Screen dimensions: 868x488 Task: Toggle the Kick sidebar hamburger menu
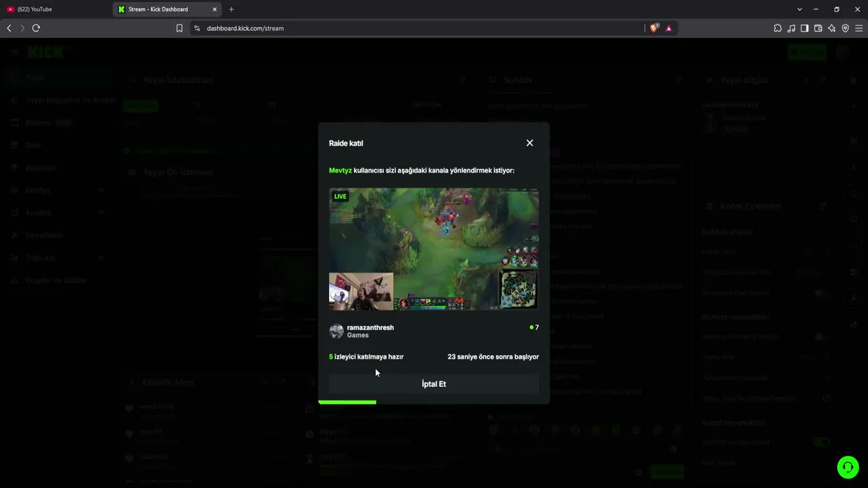[14, 52]
